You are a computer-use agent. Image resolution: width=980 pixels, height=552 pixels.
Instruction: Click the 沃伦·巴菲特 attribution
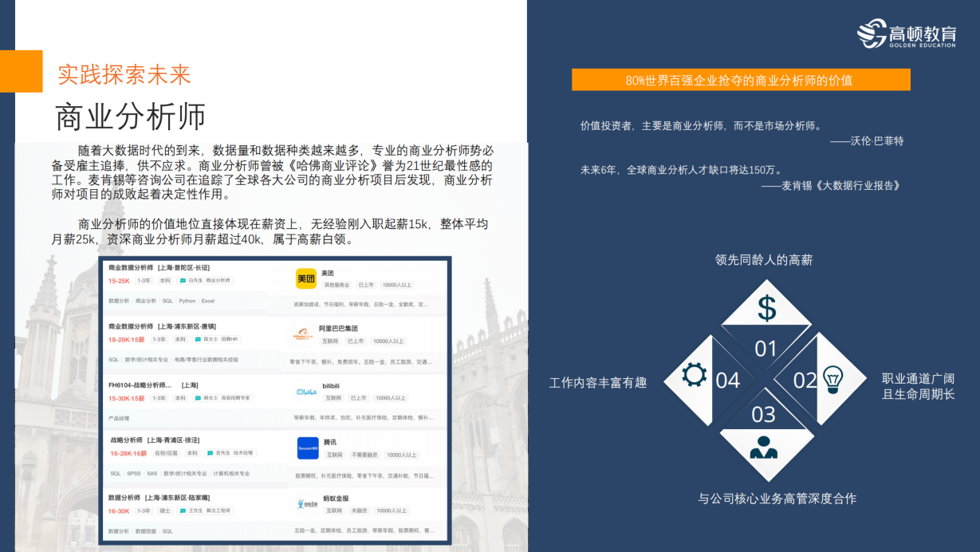(x=866, y=141)
